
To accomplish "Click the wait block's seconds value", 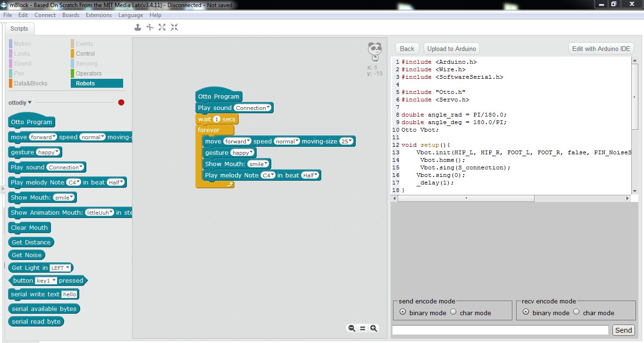I will coord(217,119).
